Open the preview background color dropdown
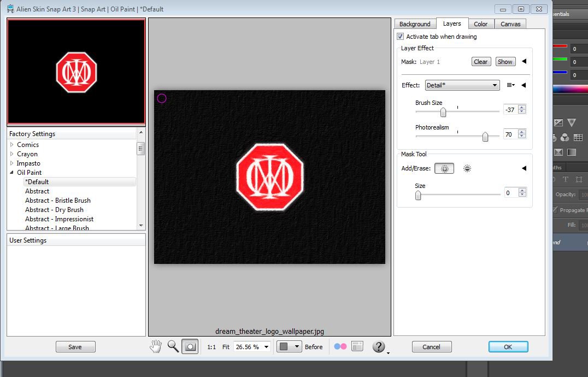 [x=289, y=346]
